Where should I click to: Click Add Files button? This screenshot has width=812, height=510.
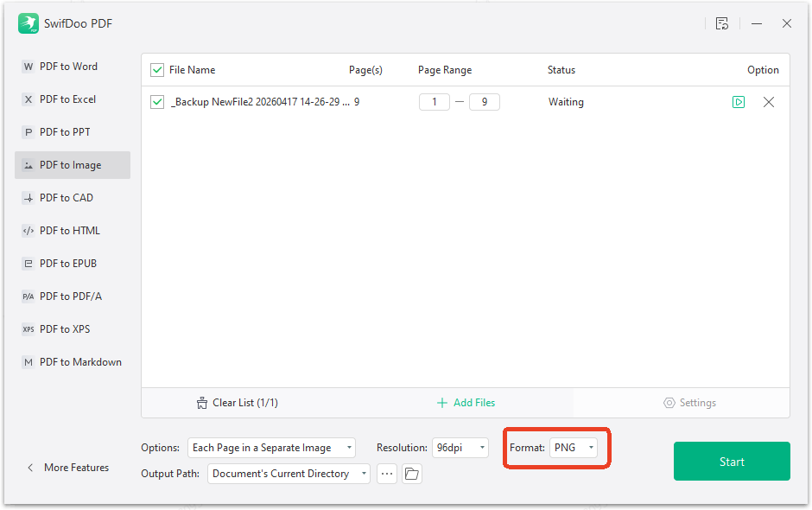(x=466, y=403)
